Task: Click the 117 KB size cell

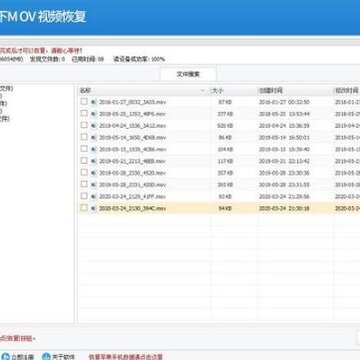Action: click(x=225, y=161)
